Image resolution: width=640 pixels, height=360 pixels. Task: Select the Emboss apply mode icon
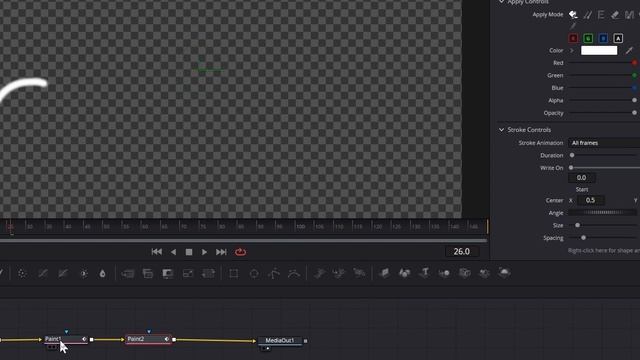[601, 15]
